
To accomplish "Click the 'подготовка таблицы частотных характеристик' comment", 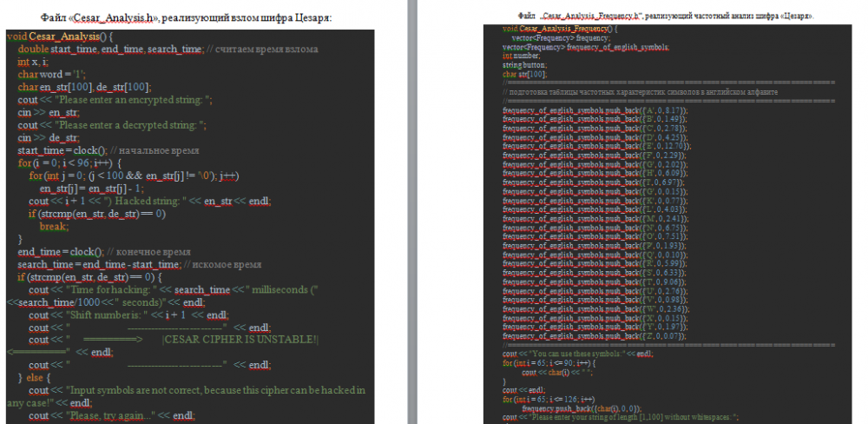I will tap(641, 91).
